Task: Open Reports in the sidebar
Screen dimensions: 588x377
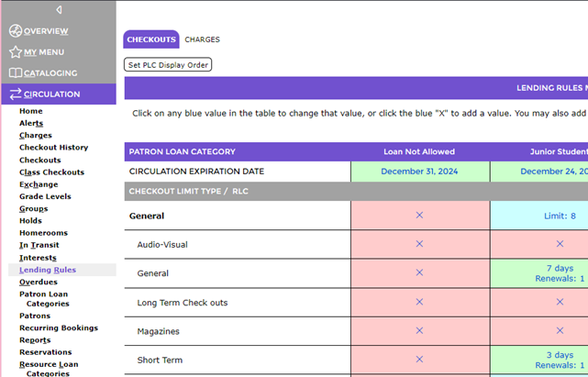Action: (x=35, y=340)
